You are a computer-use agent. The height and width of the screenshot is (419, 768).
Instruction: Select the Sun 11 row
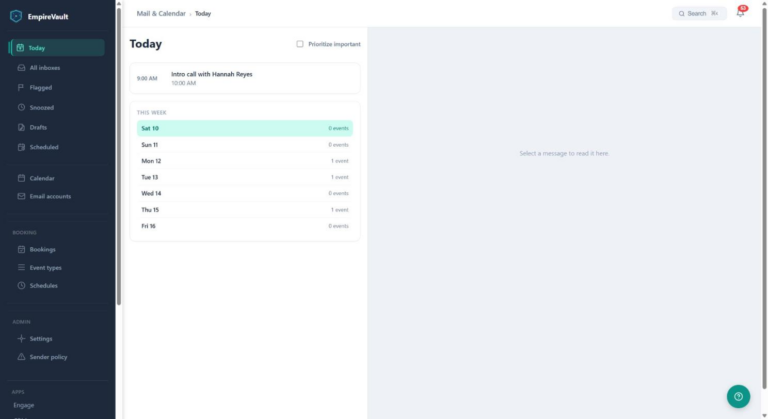click(245, 145)
